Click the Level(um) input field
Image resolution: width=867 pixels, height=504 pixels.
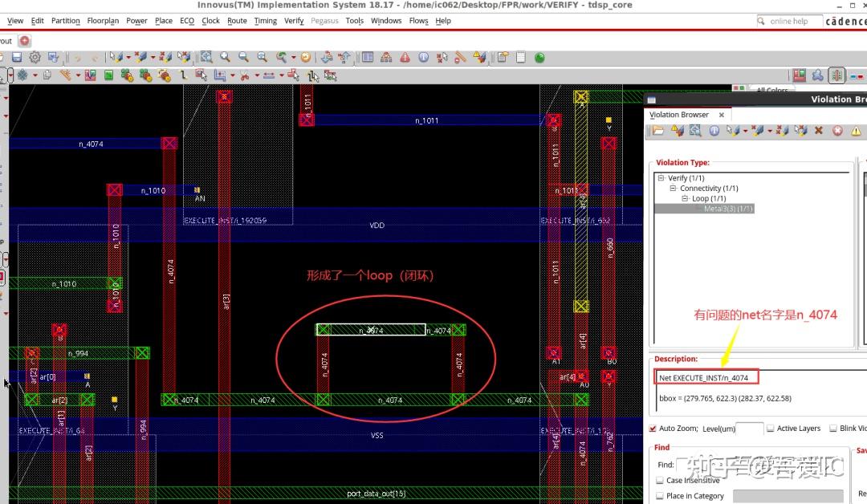(749, 429)
